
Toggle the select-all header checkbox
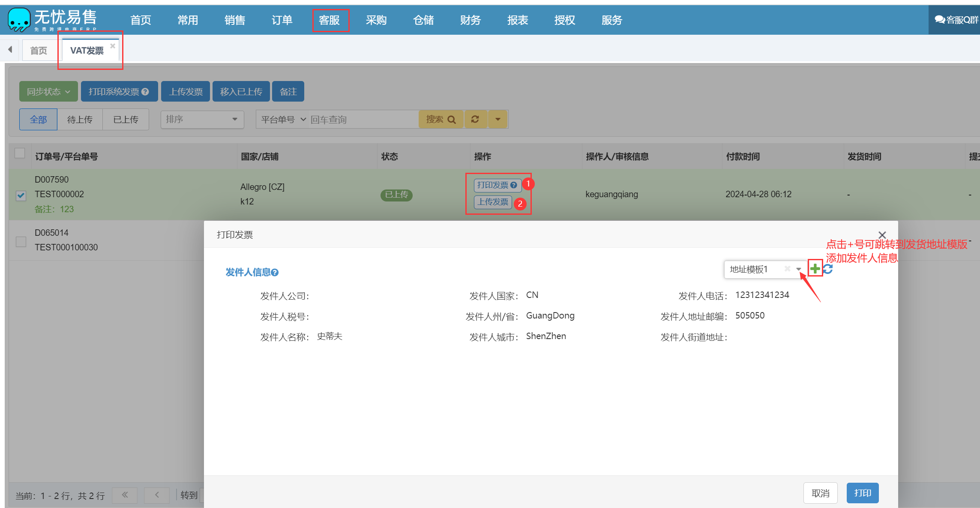[20, 153]
